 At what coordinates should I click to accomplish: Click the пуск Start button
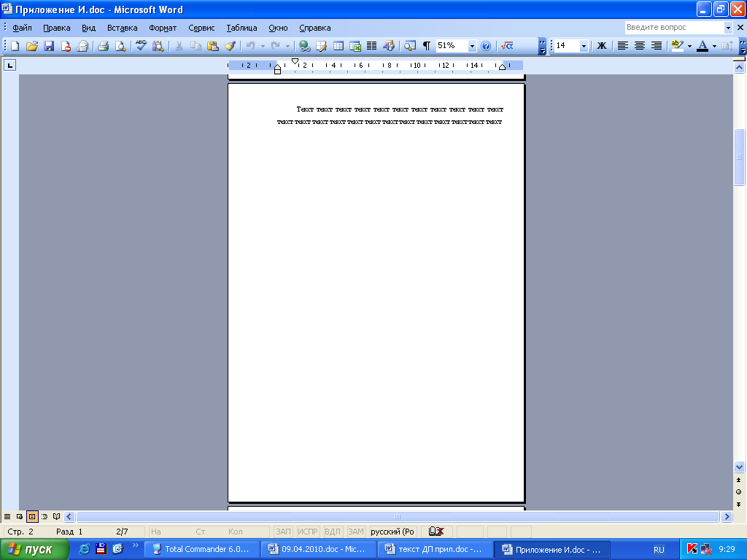[31, 549]
